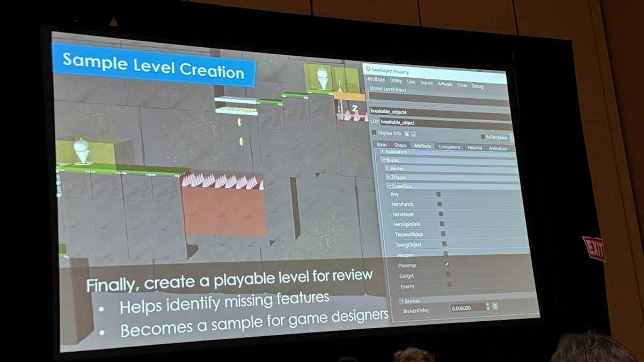Toggle the Display Info checkbox
The width and height of the screenshot is (644, 362).
374,132
